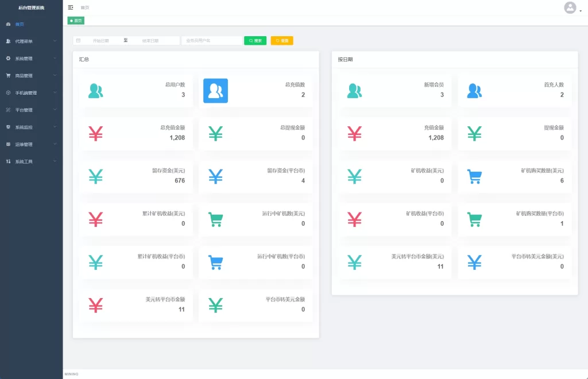
Task: Click the red yen icon for 美元转平台币金额
Action: [96, 305]
